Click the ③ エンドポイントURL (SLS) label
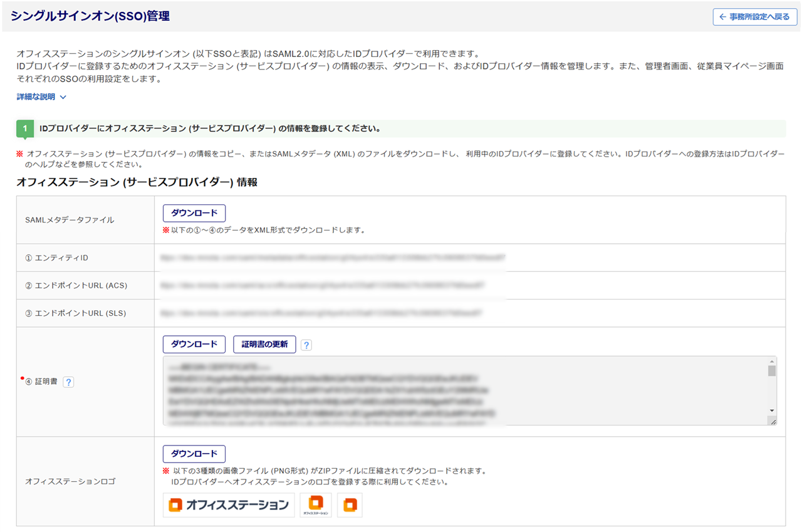Viewport: 802px width, 532px height. pos(76,313)
